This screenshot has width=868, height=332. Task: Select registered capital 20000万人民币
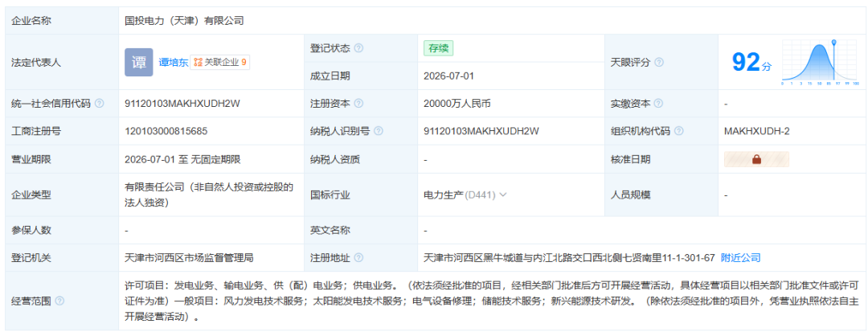(x=457, y=104)
